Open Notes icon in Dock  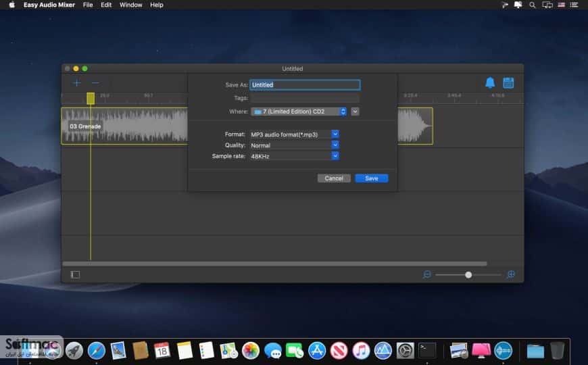pos(185,351)
